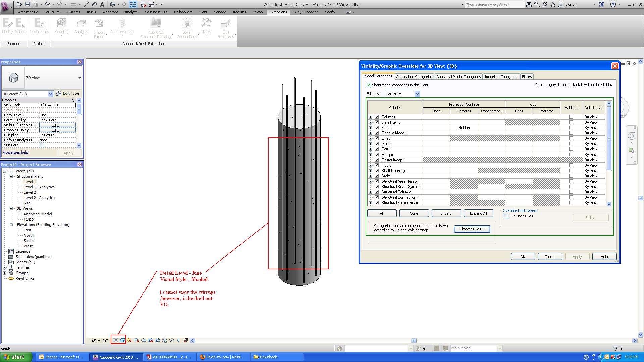Click the Temporary Hide/Isolate glasses icon

coord(171,340)
